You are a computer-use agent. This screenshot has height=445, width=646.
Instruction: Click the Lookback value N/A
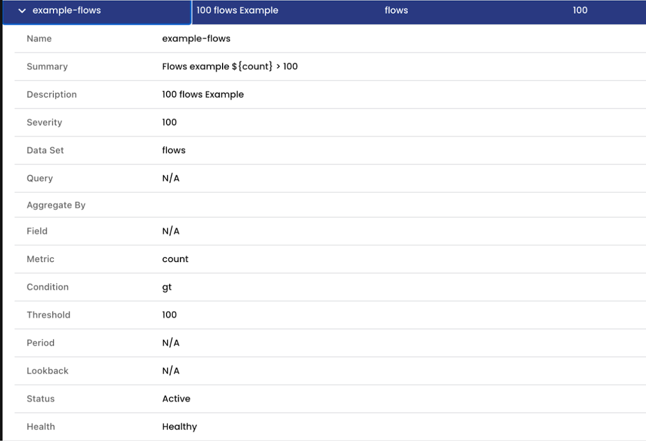pyautogui.click(x=170, y=371)
